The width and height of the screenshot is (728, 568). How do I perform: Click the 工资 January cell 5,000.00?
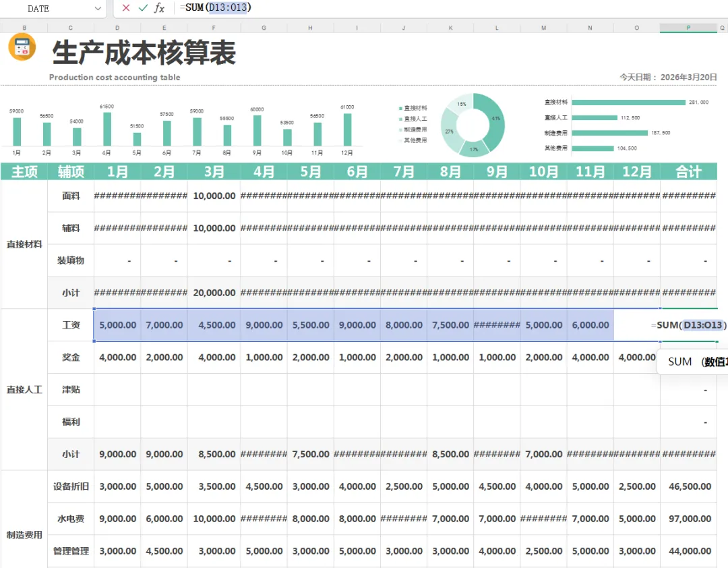point(117,325)
